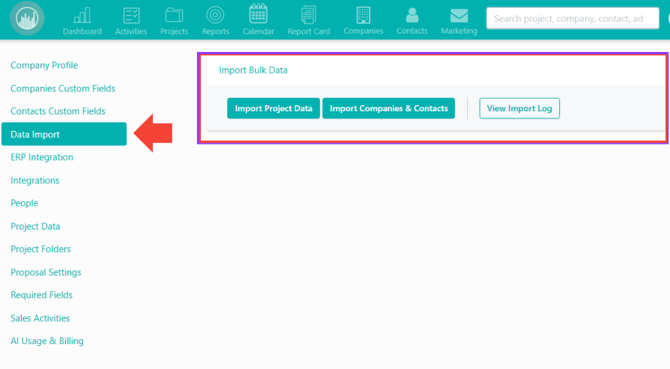The width and height of the screenshot is (670, 369).
Task: Open Sales Activities settings
Action: point(40,318)
